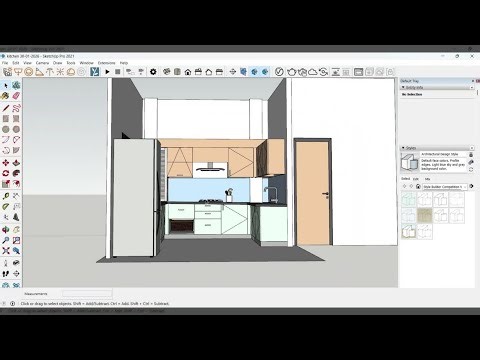Choose the Scale tool

click(x=6, y=184)
